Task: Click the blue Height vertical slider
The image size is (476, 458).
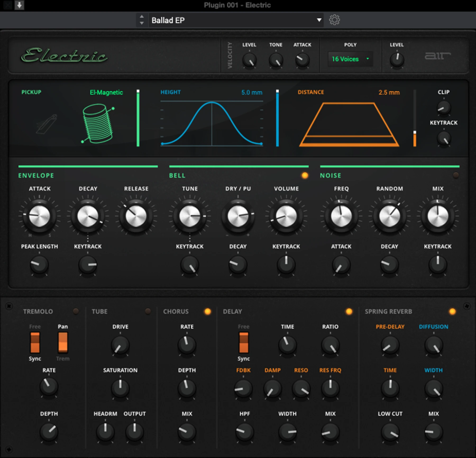Action: (277, 118)
